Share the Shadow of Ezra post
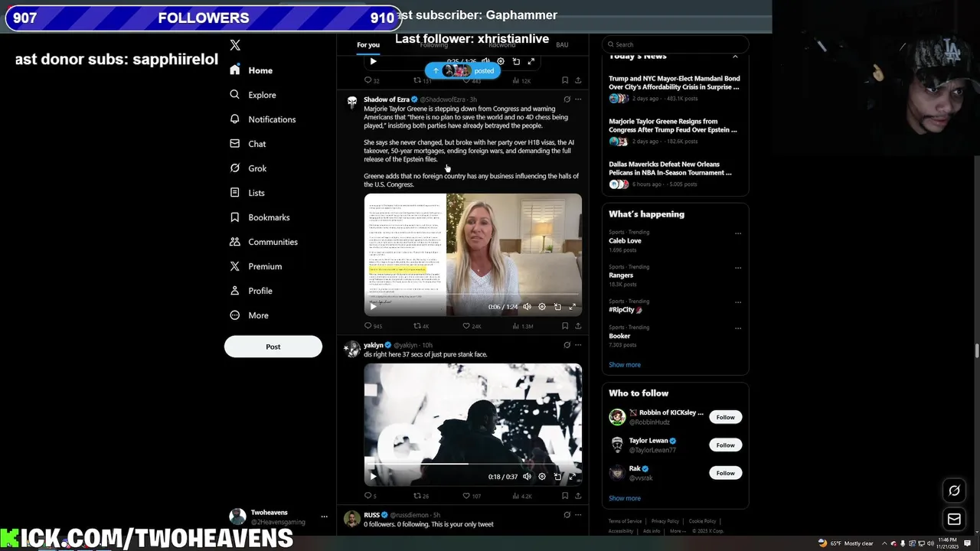The image size is (980, 551). (x=578, y=326)
